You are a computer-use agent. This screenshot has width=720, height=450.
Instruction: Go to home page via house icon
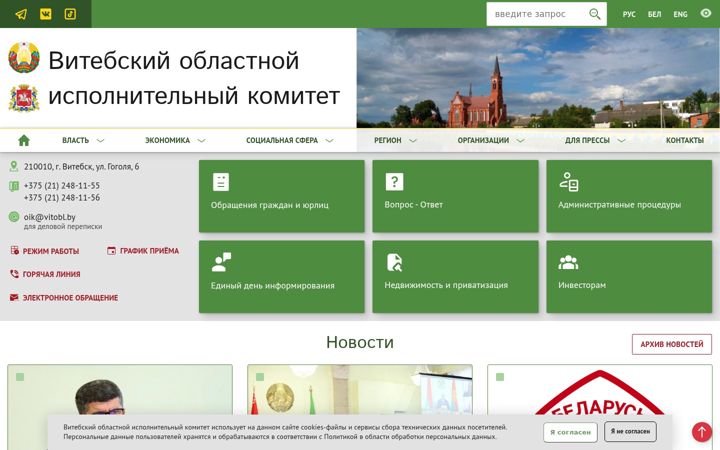point(24,141)
